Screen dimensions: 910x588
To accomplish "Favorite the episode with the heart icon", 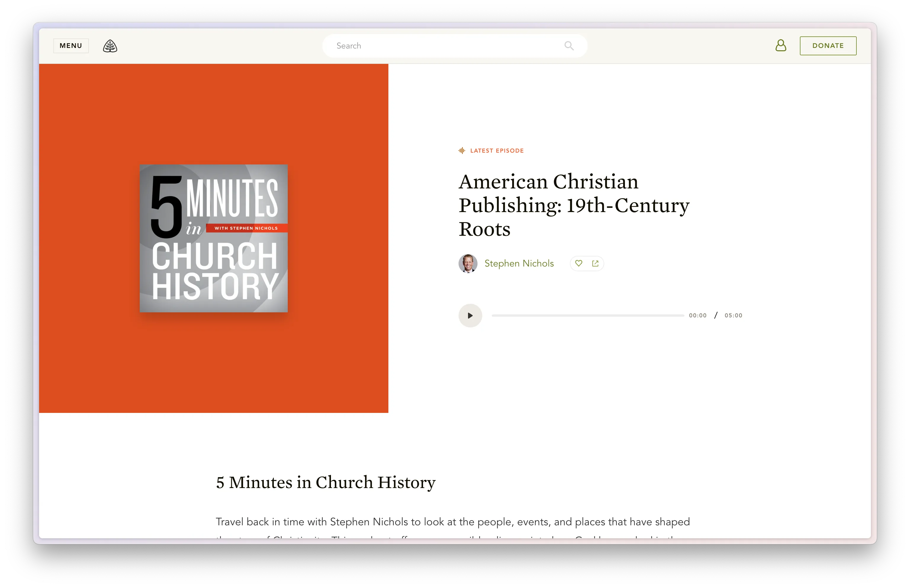I will pos(579,264).
